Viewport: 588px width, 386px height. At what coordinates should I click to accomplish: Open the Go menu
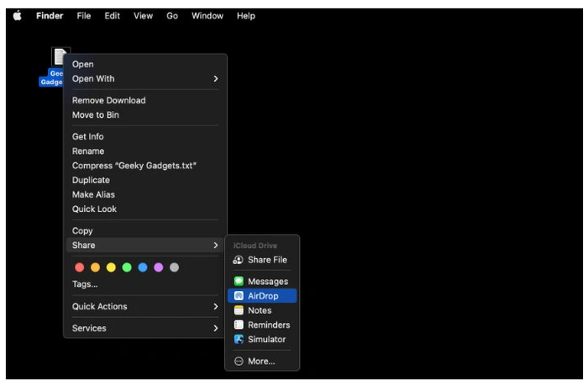tap(172, 16)
